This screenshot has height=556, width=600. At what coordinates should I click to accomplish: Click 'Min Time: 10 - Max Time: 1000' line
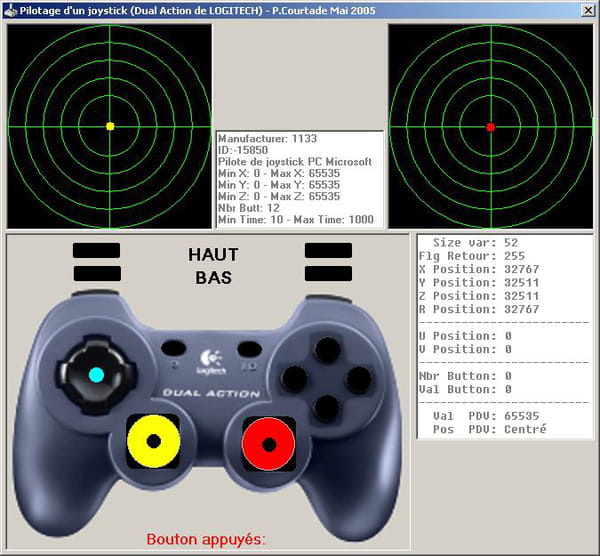(296, 219)
